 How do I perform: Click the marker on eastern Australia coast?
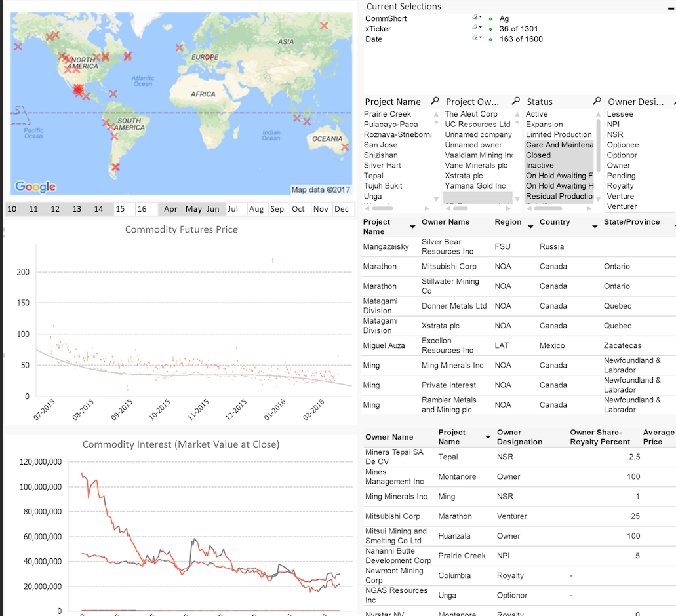[x=345, y=147]
